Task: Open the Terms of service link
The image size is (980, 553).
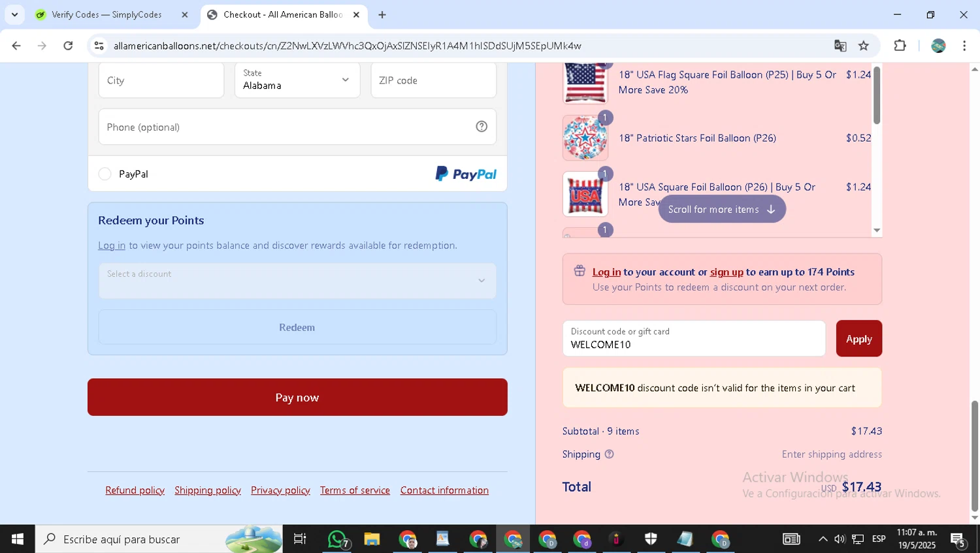Action: pyautogui.click(x=355, y=490)
